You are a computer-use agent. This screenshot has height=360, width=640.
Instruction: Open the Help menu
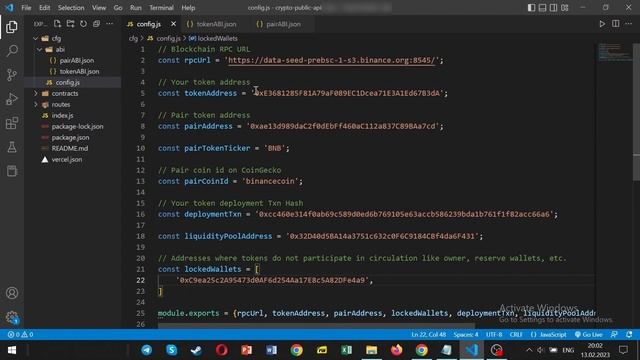coord(188,8)
